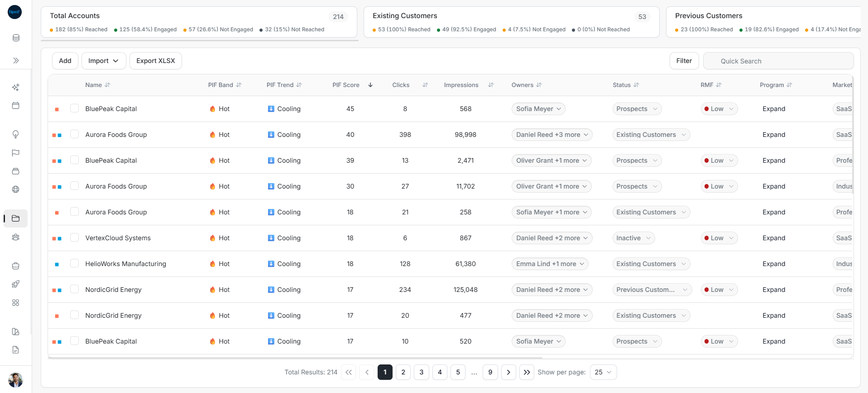Click the fjord logo at top left

click(15, 12)
